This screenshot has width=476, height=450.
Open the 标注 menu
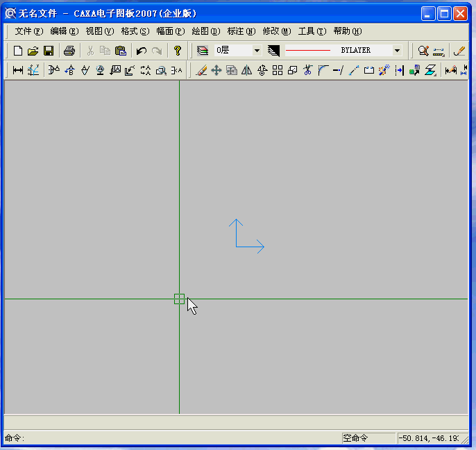coord(241,31)
